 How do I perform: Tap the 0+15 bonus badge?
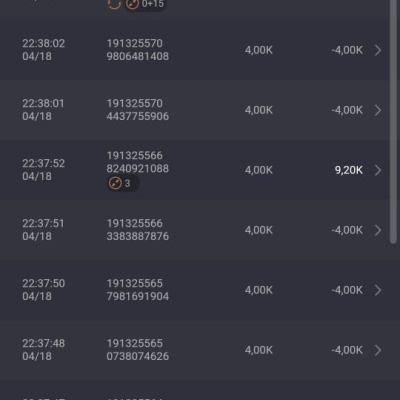coord(145,4)
